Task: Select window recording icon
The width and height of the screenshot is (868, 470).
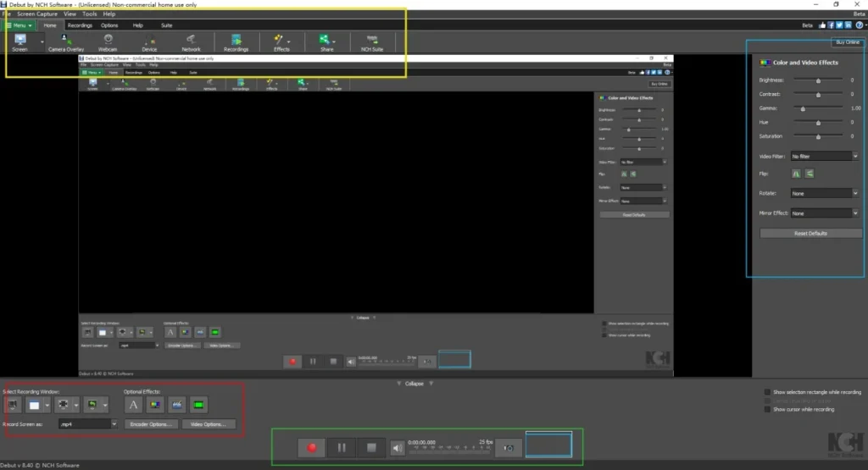Action: (34, 406)
